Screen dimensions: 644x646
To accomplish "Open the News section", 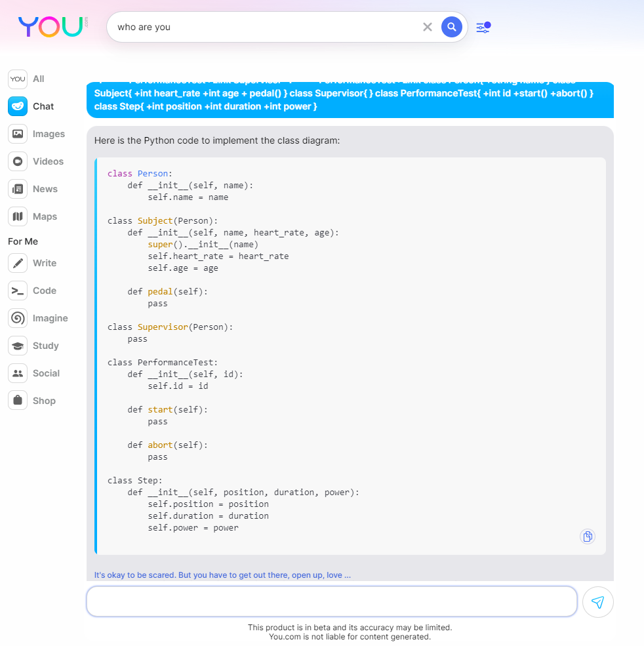I will (33, 189).
